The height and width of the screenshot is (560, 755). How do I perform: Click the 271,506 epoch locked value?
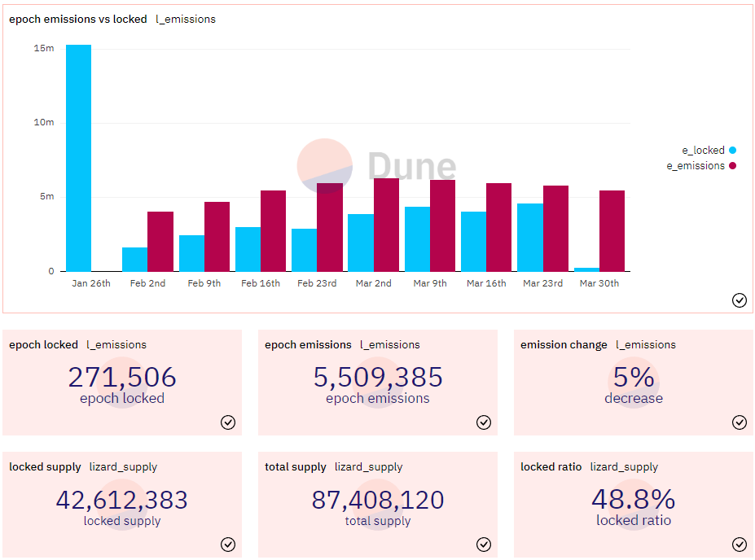pos(122,377)
